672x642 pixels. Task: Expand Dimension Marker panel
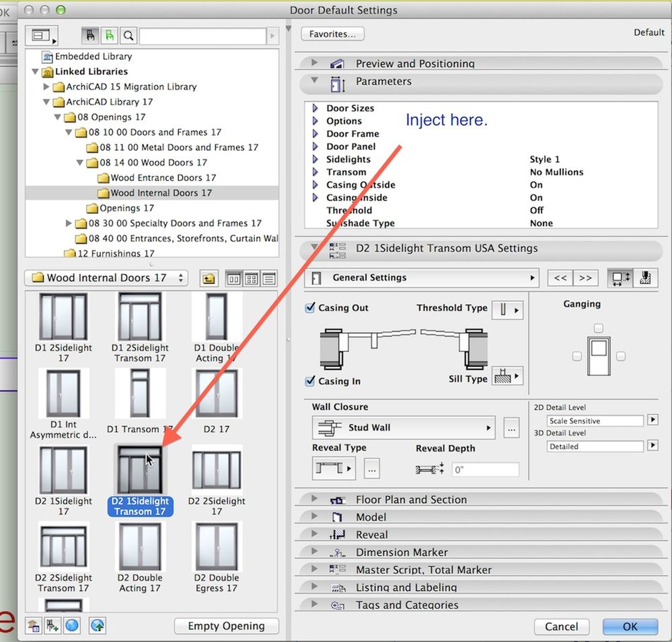(315, 551)
